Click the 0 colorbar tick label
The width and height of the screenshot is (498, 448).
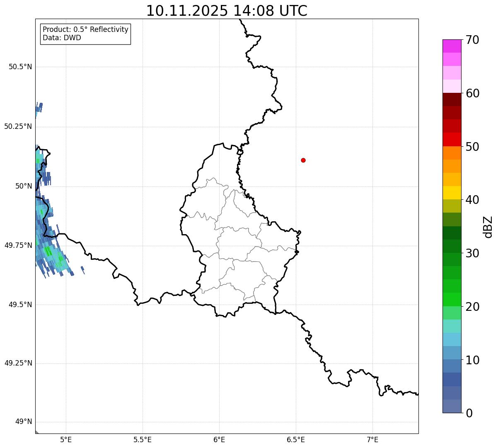(x=469, y=413)
